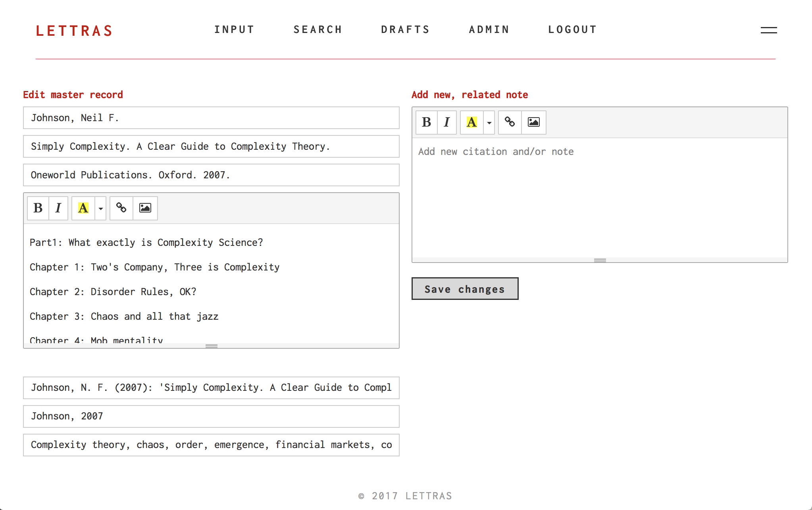812x510 pixels.
Task: Click the LOGOUT link
Action: [x=572, y=30]
